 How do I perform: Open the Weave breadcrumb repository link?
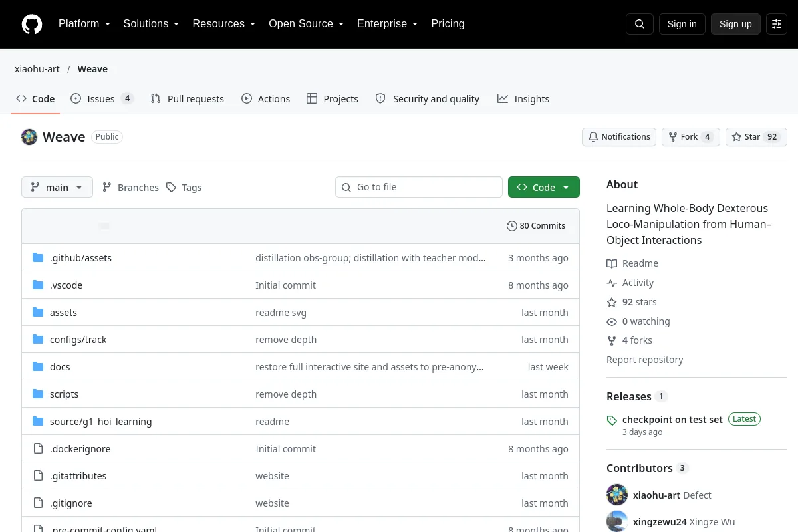[x=92, y=69]
